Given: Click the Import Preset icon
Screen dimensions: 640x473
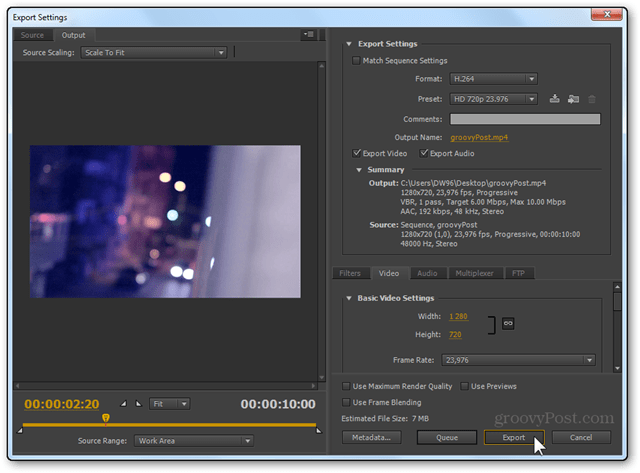Looking at the screenshot, I should (573, 99).
